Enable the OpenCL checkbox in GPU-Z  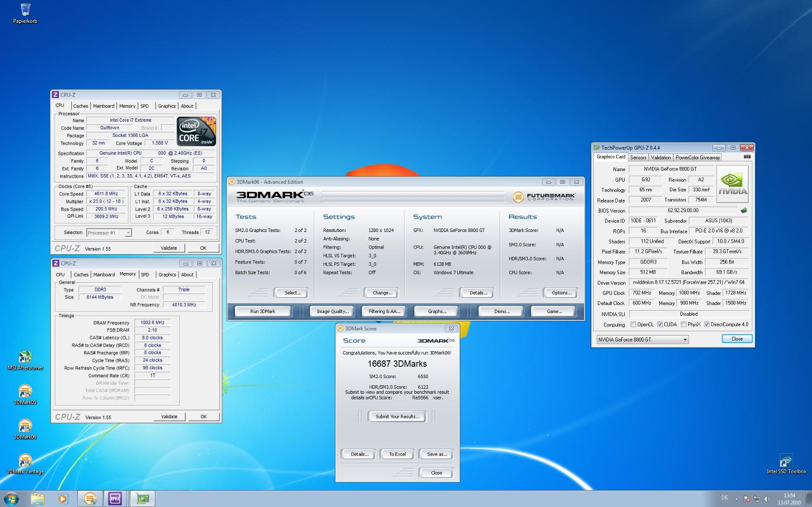point(633,324)
